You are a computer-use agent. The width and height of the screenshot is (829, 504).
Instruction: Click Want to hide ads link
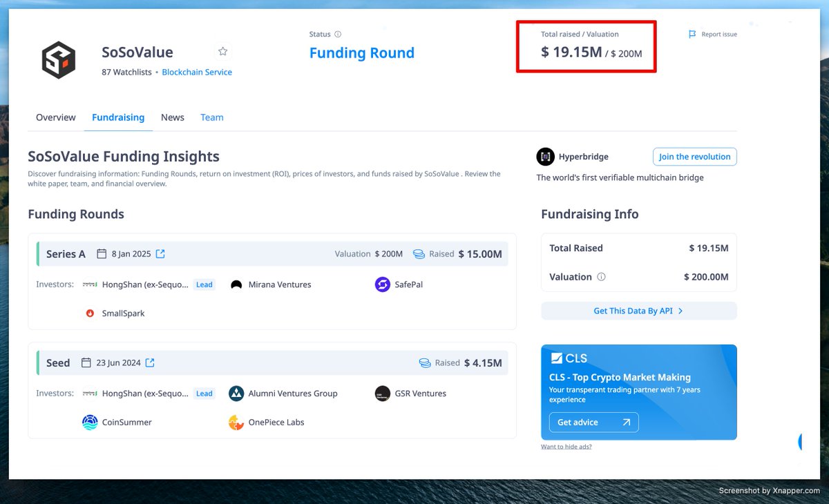[566, 447]
